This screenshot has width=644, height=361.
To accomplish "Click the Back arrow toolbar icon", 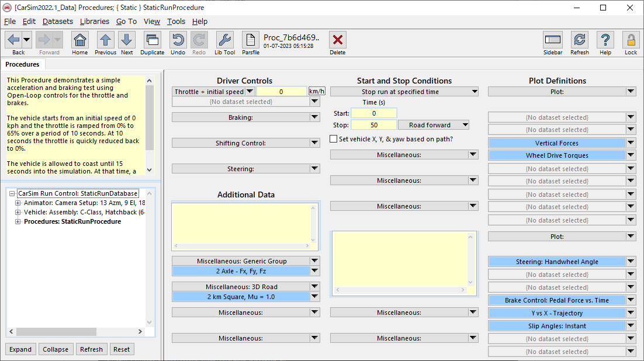I will point(13,40).
